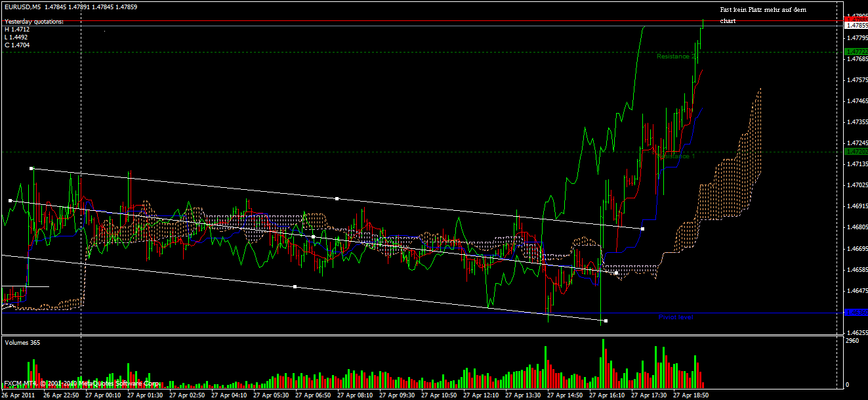Click the 1.46475 price scale value

(857, 290)
